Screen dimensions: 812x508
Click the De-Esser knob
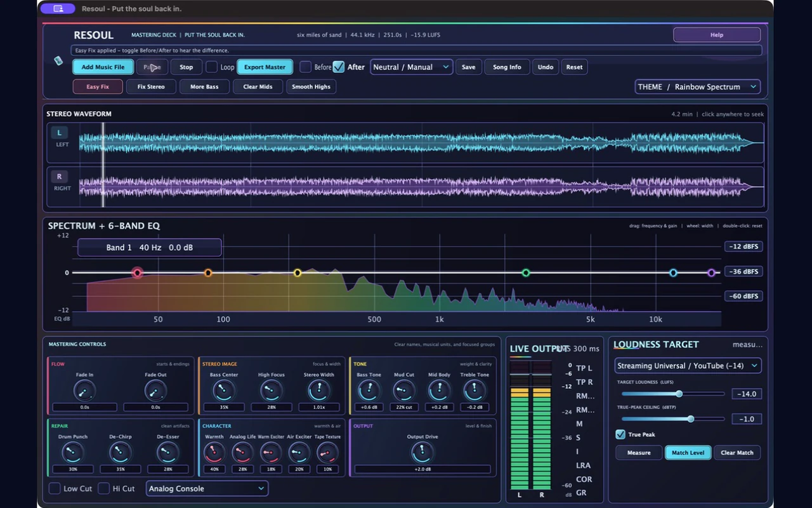pos(167,453)
